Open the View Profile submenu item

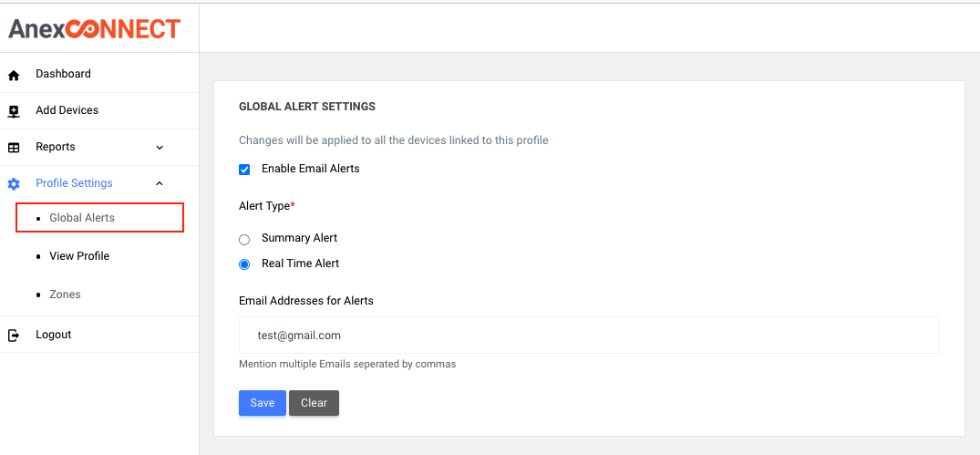point(79,256)
